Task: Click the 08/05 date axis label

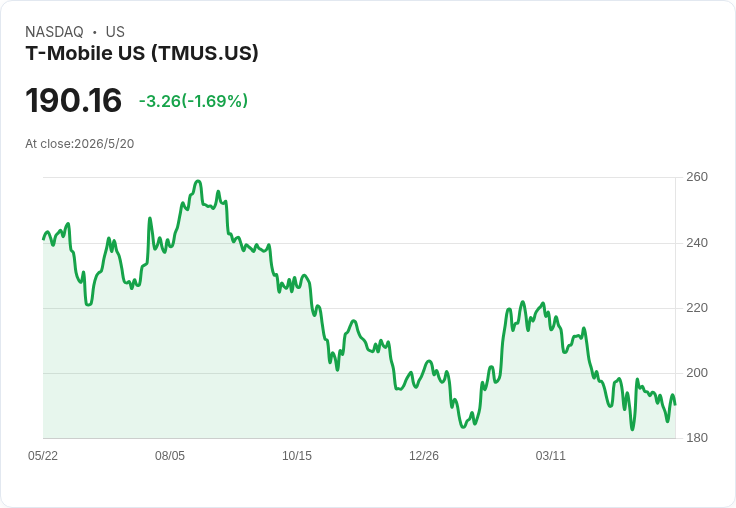Action: [170, 456]
